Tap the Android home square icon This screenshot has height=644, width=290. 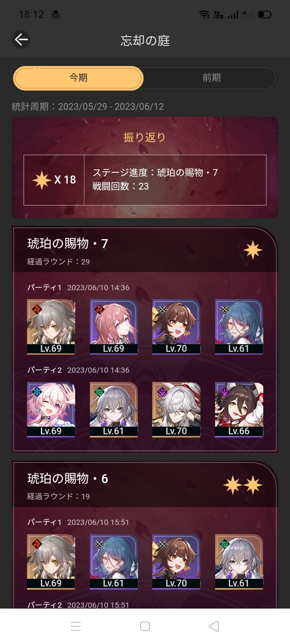pos(145,626)
